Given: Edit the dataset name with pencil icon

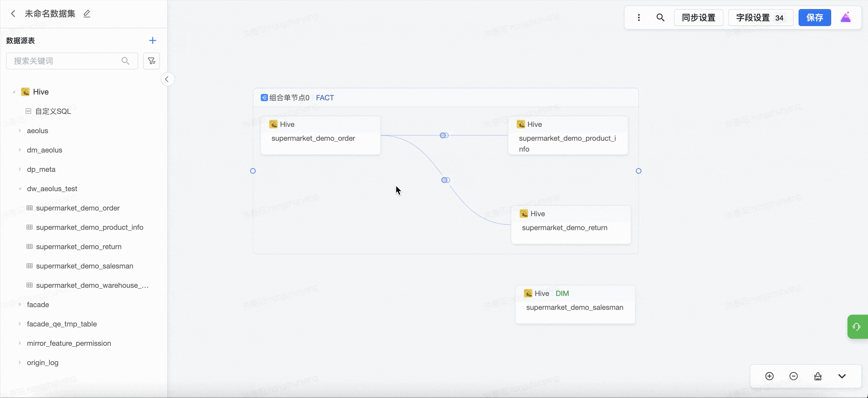Looking at the screenshot, I should pos(87,14).
